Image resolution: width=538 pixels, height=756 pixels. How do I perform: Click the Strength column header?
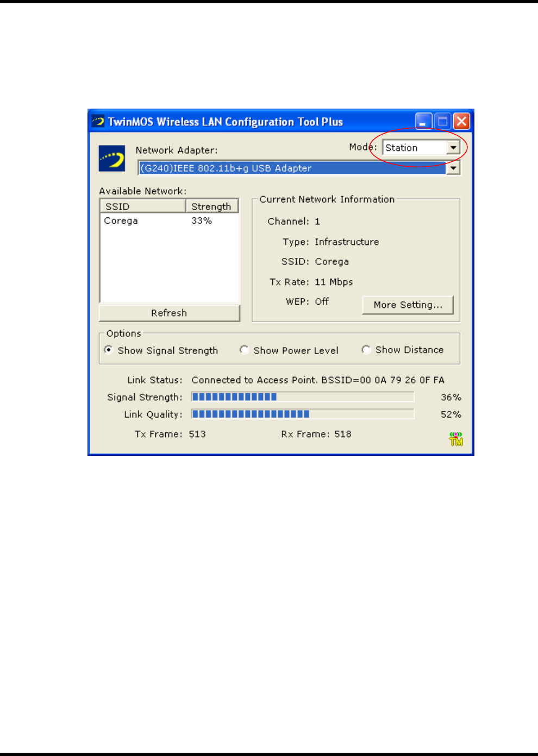[x=212, y=206]
